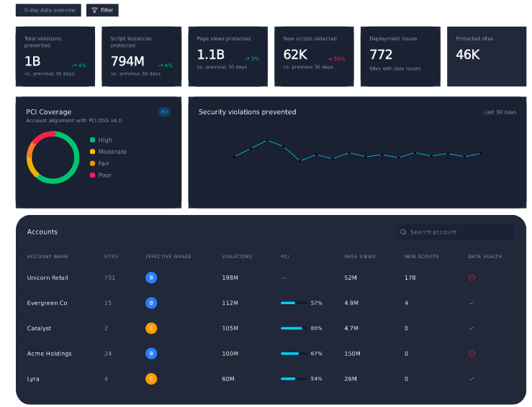Click the Catalyst 80% PCI progress bar
Image resolution: width=532 pixels, height=407 pixels.
294,328
